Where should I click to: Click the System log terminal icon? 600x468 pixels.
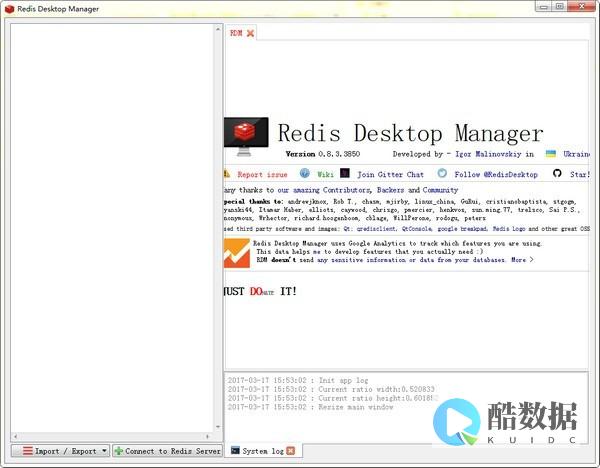click(x=235, y=451)
